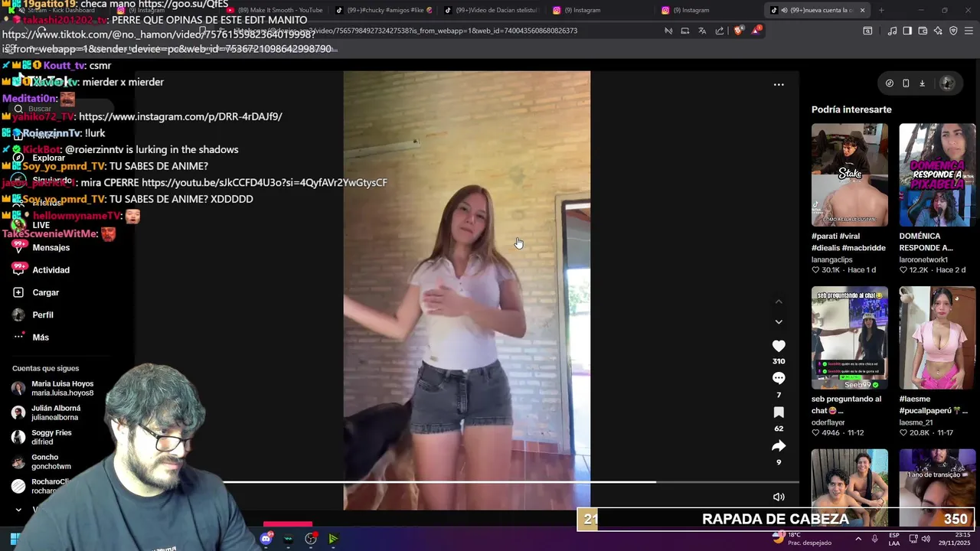Image resolution: width=980 pixels, height=551 pixels.
Task: Open Julián Alborná followed account
Action: coord(47,412)
